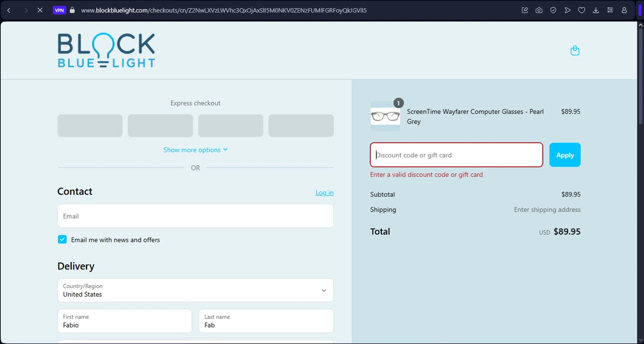Image resolution: width=644 pixels, height=344 pixels.
Task: Stop page loading with the X icon
Action: click(x=40, y=10)
